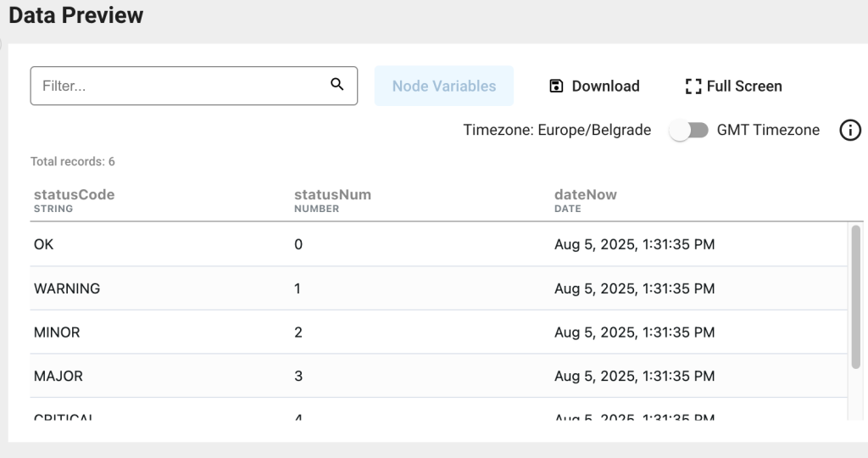The image size is (868, 458).
Task: Click the dateNow value in MINOR row
Action: pyautogui.click(x=634, y=332)
